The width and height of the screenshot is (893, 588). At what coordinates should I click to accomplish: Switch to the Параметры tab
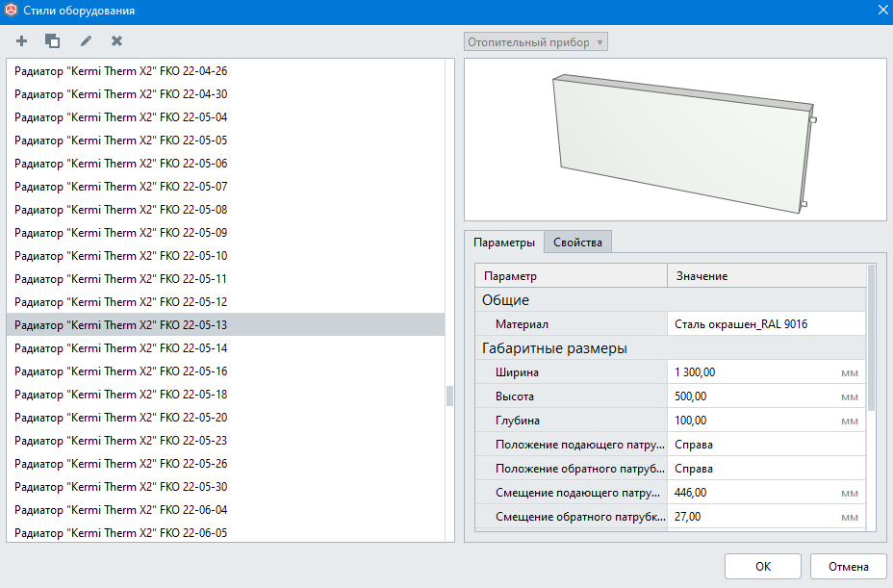[504, 243]
